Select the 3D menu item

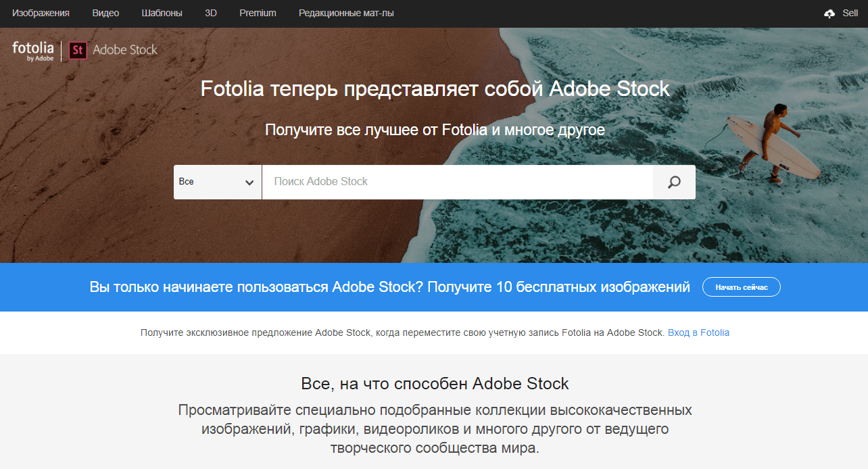[211, 13]
